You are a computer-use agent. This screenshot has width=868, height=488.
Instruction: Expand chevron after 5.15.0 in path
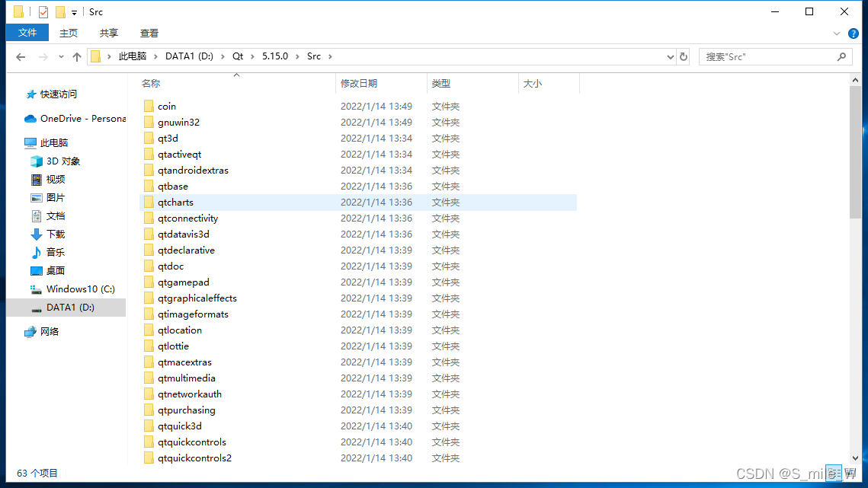pos(298,56)
